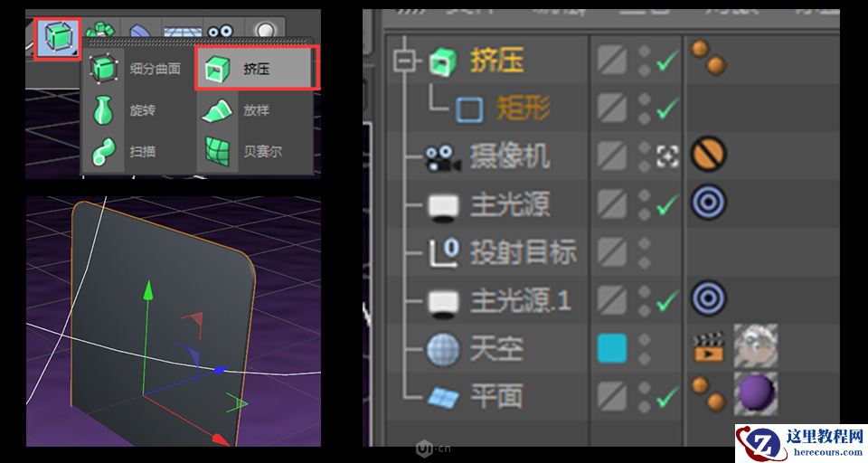This screenshot has height=463, width=868.
Task: Click the purple material thumbnail on 平面
Action: coord(756,393)
